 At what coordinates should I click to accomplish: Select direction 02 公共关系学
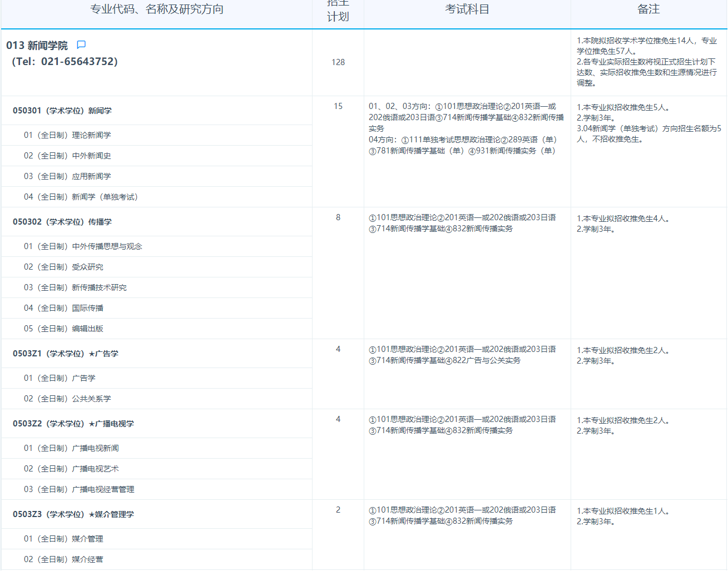click(x=67, y=399)
